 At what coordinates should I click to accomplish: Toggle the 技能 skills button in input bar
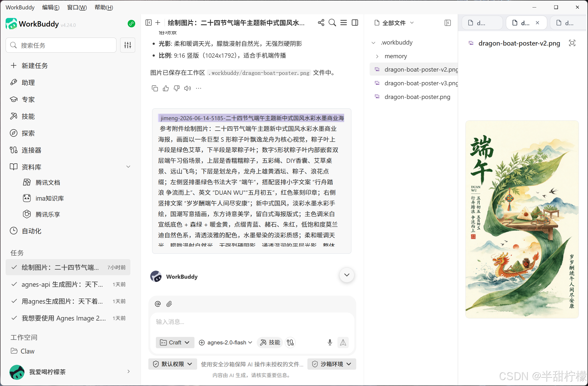(x=270, y=343)
